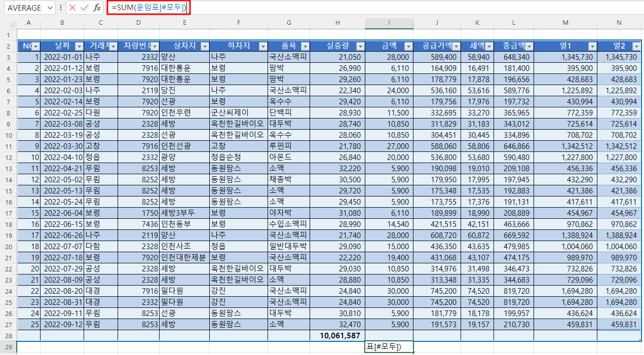Click into the formula bar text

149,8
